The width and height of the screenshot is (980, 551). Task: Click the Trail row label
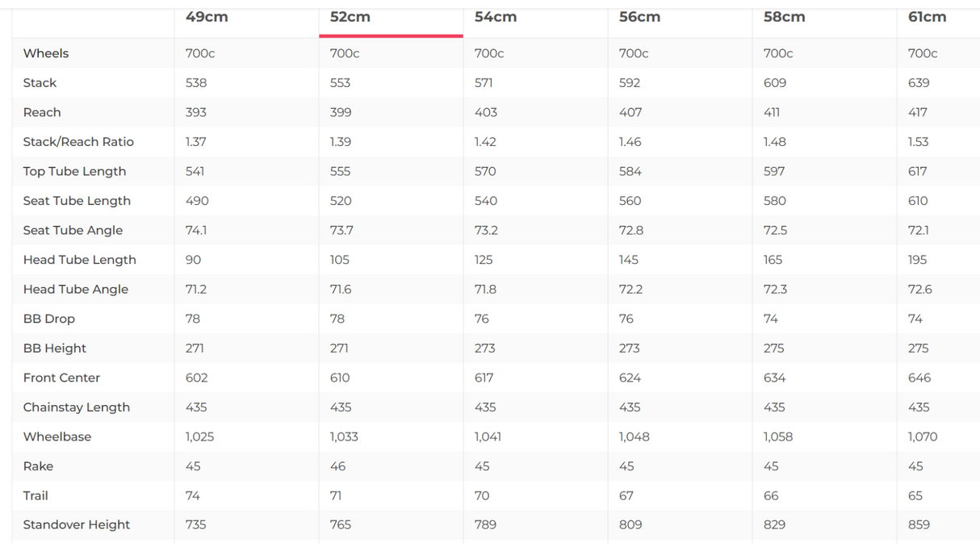(x=36, y=495)
